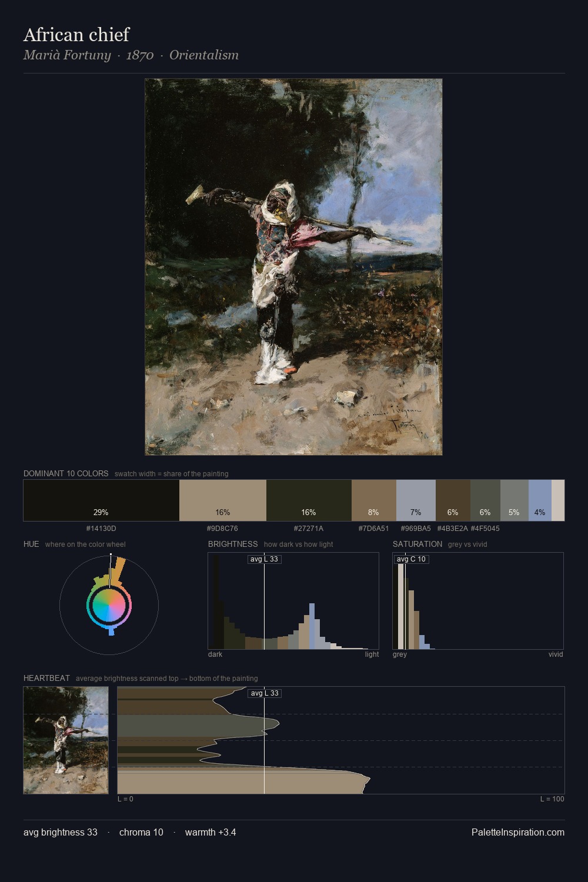The height and width of the screenshot is (882, 588).
Task: Click the hex code #4B3E2A label
Action: pos(453,529)
